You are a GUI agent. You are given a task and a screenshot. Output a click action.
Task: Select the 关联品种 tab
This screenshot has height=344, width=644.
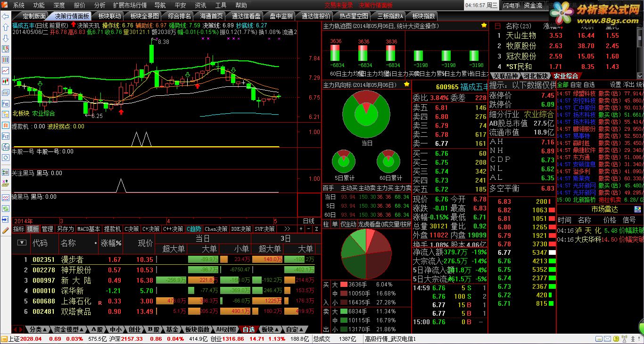pos(505,76)
